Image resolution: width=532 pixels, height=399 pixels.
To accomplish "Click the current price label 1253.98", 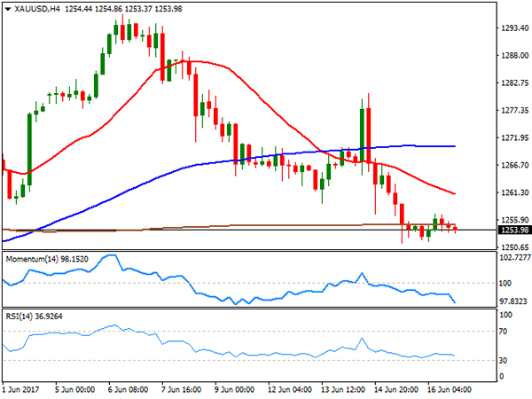I will pyautogui.click(x=514, y=230).
